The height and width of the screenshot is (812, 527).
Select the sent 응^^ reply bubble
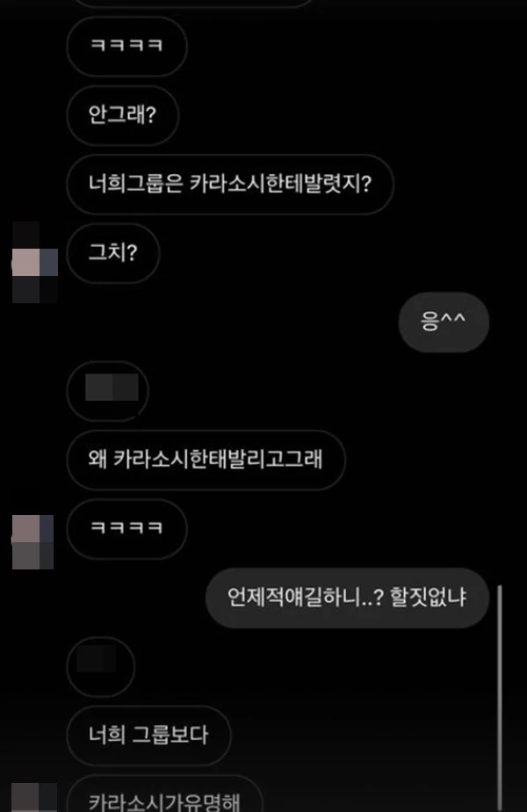444,323
